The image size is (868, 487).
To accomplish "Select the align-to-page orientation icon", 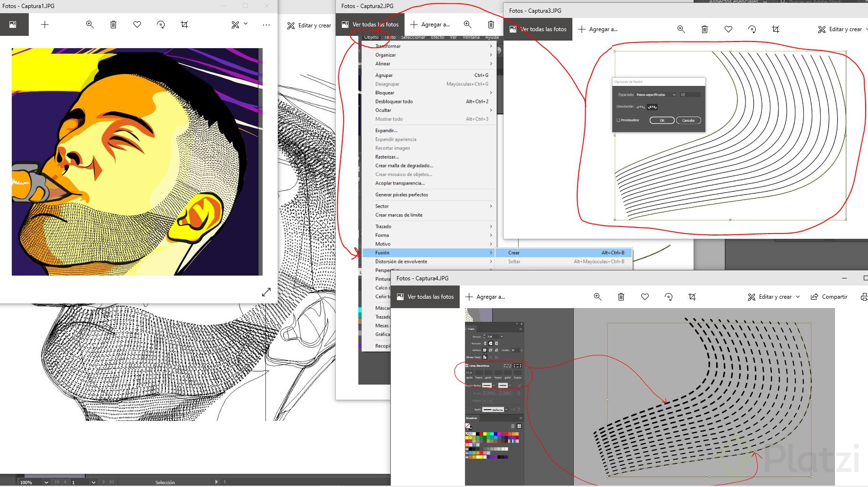I will (x=641, y=107).
